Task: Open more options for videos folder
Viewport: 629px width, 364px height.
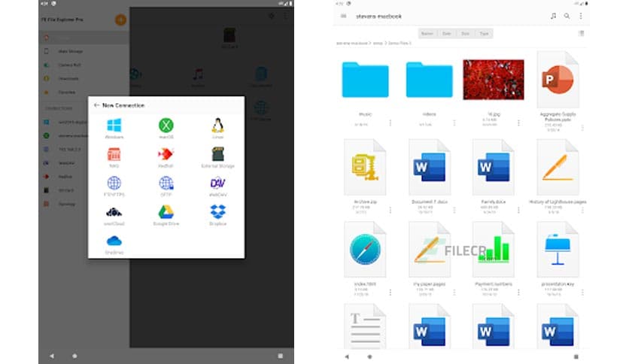Action: (x=454, y=123)
